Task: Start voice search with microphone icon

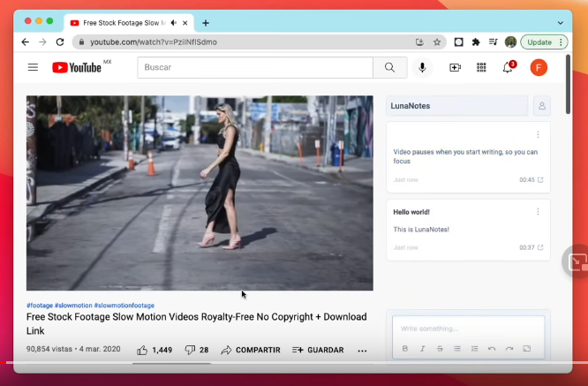Action: [422, 67]
